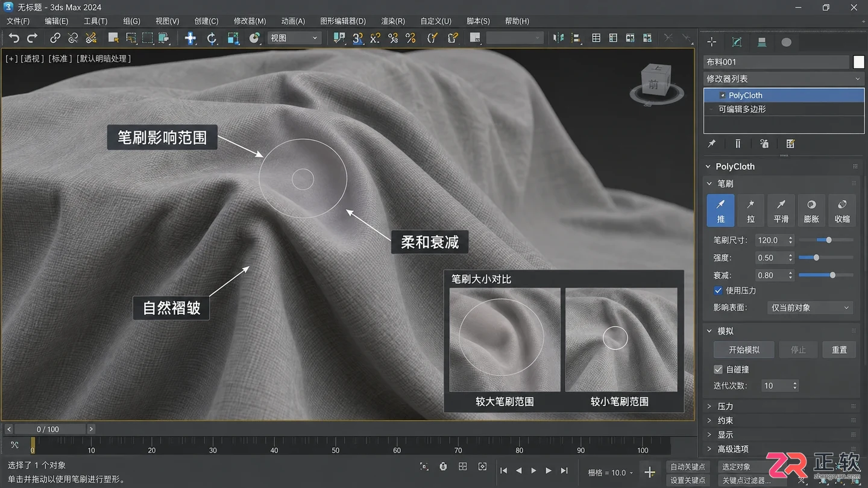Open the Hierarchy panel tab
Screen dimensions: 868x488
tap(762, 42)
